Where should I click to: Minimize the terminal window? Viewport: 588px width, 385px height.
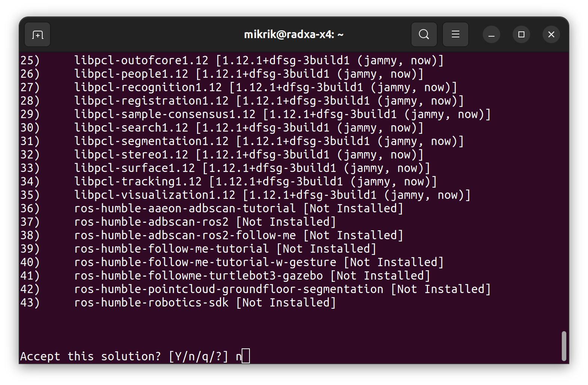click(491, 35)
